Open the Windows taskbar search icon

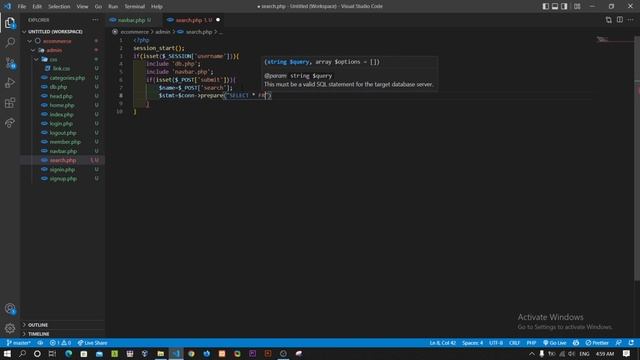pos(22,353)
